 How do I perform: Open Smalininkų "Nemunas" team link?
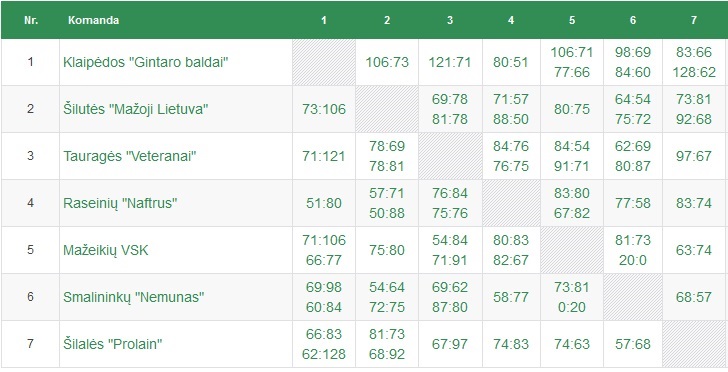(134, 297)
